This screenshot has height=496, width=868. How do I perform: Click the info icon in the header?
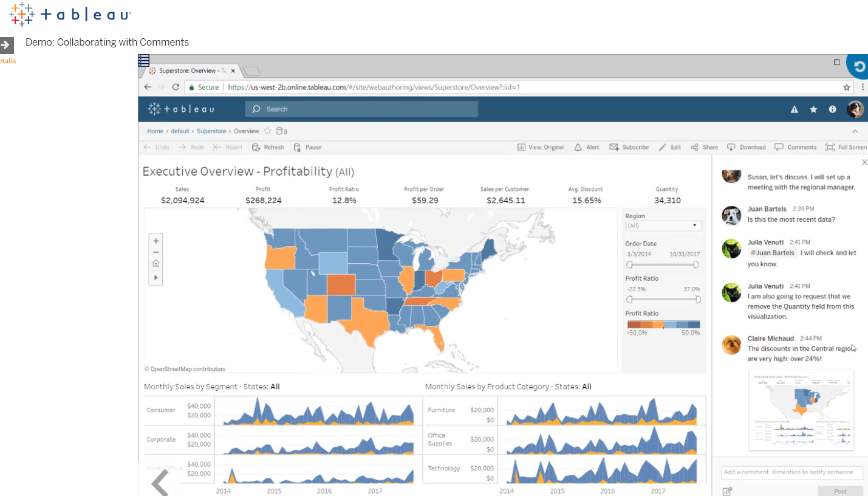pos(833,109)
